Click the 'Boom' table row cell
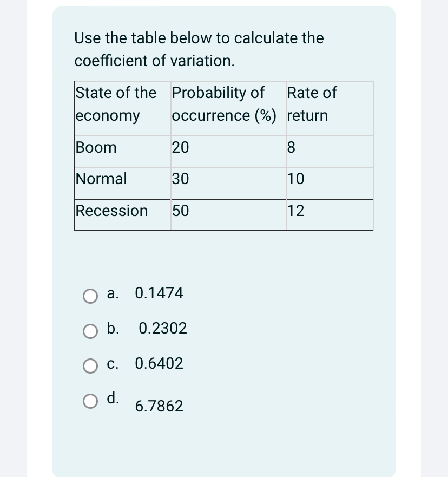This screenshot has height=477, width=448. click(x=96, y=147)
